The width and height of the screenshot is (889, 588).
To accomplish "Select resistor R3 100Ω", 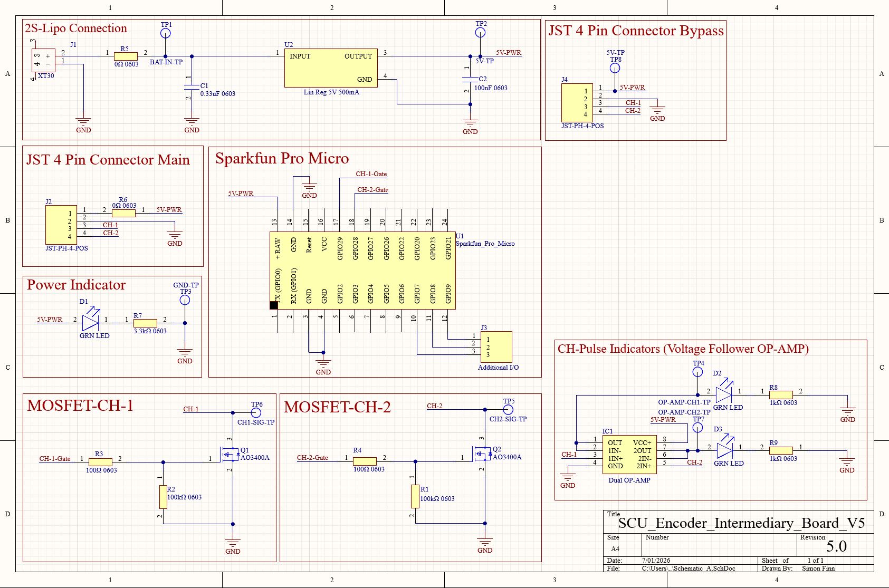I will coord(100,462).
